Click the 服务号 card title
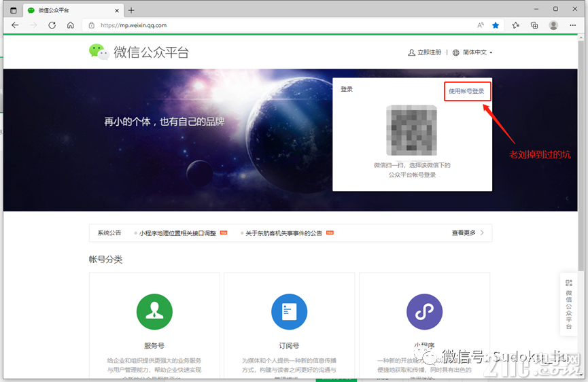 click(x=154, y=346)
